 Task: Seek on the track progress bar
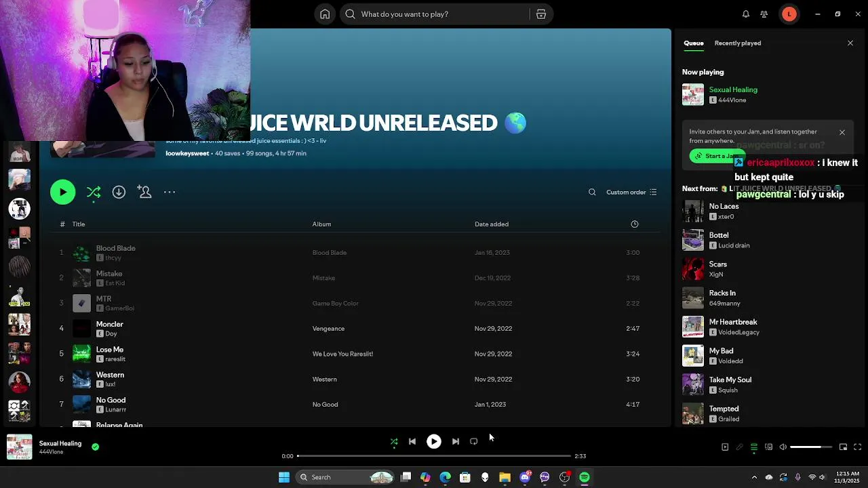click(434, 456)
